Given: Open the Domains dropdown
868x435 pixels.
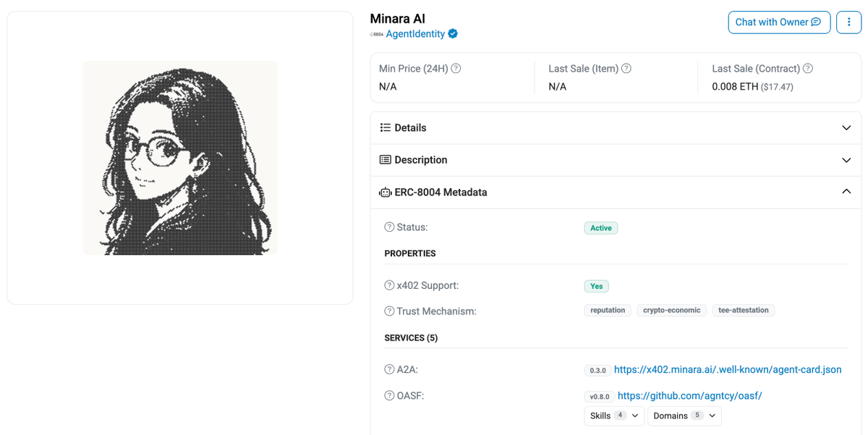Looking at the screenshot, I should [x=684, y=415].
